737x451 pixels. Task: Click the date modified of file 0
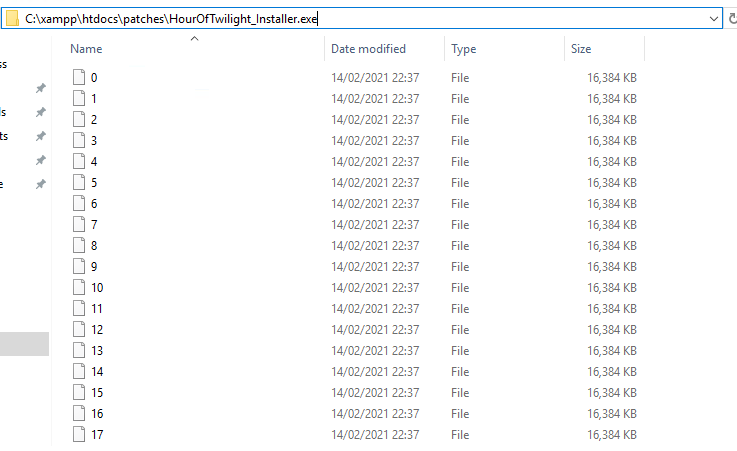click(x=375, y=78)
